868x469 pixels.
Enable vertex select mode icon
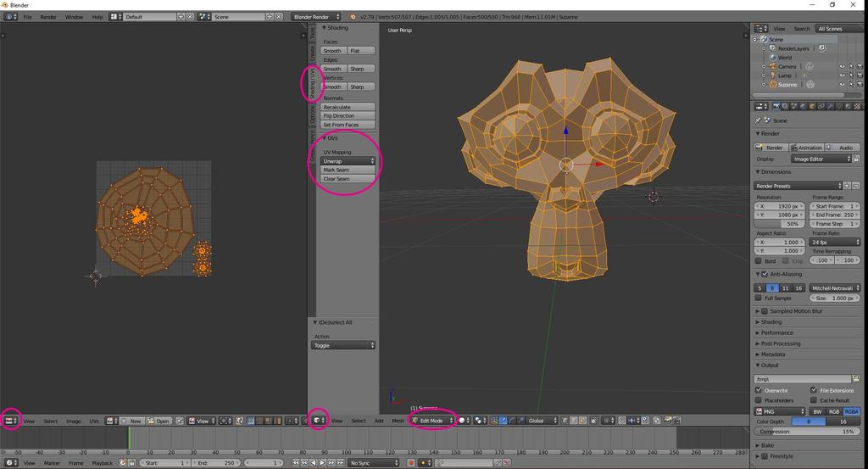(565, 421)
